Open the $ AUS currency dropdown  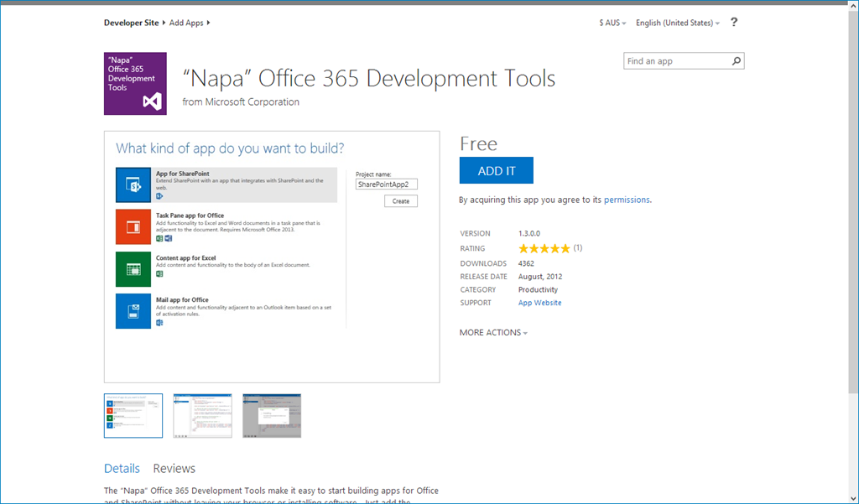(612, 23)
